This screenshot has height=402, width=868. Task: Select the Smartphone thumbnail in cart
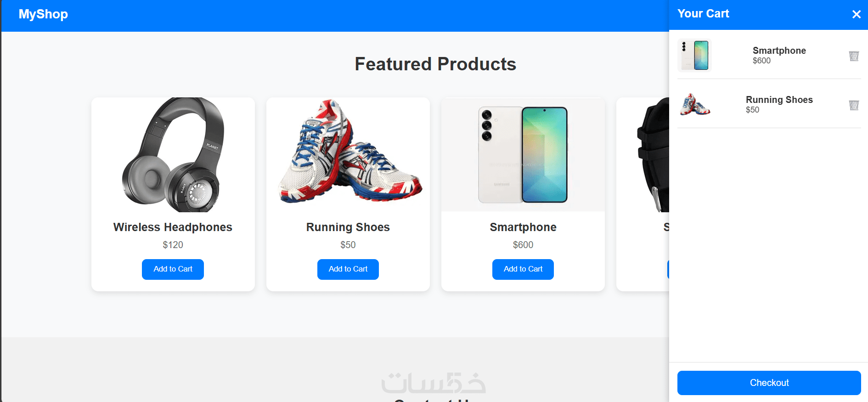pyautogui.click(x=694, y=56)
